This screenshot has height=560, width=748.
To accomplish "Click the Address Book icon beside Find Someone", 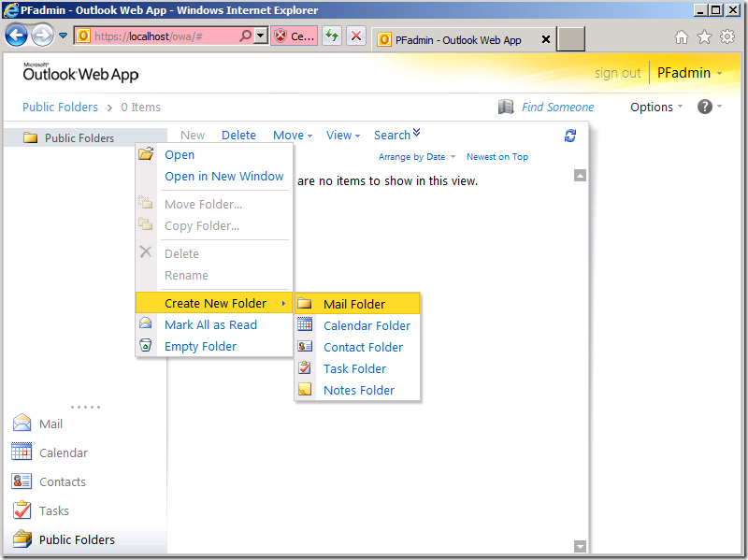I will 506,107.
